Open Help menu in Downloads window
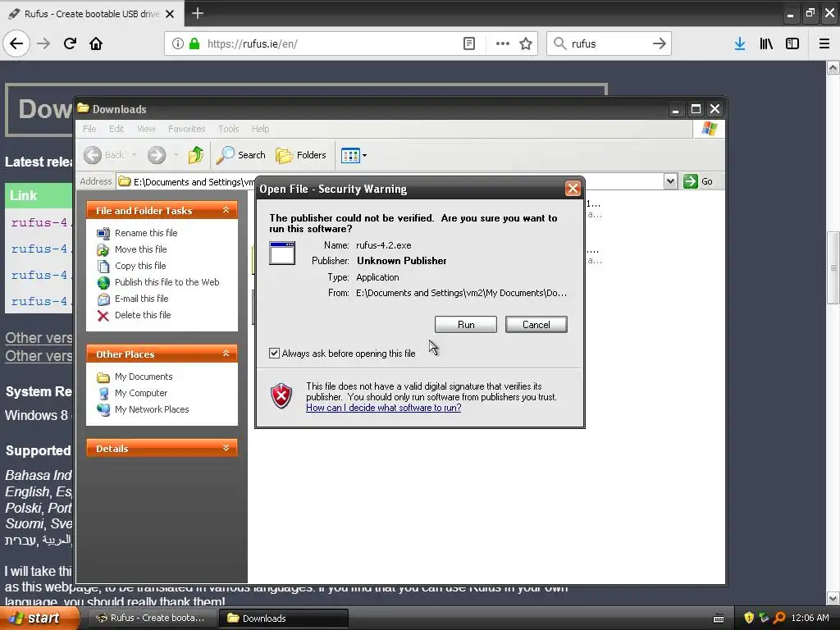Viewport: 840px width, 630px height. pos(260,129)
